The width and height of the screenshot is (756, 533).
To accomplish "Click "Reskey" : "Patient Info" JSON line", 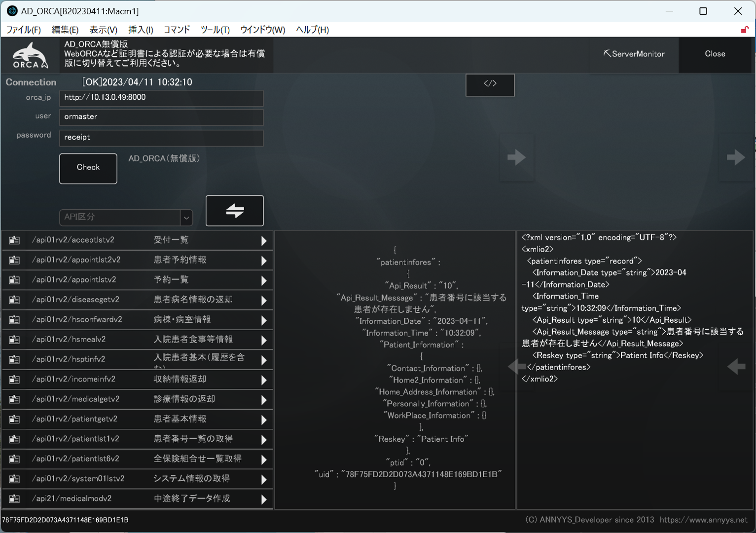I will [x=421, y=439].
